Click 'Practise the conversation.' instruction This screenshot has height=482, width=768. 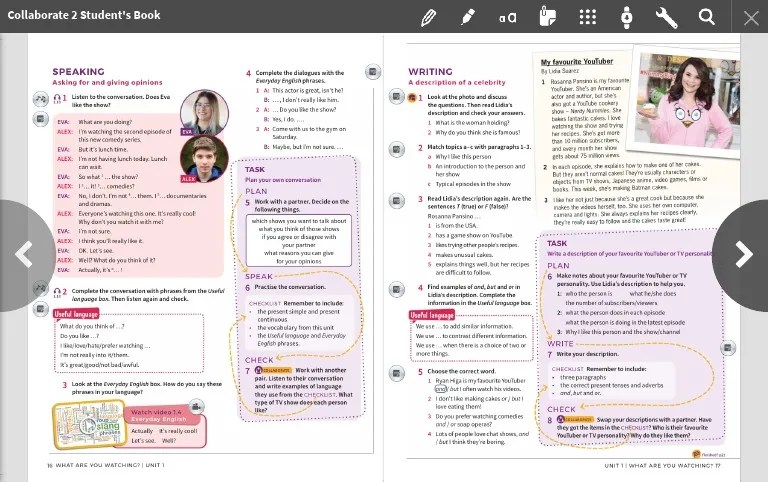point(290,287)
